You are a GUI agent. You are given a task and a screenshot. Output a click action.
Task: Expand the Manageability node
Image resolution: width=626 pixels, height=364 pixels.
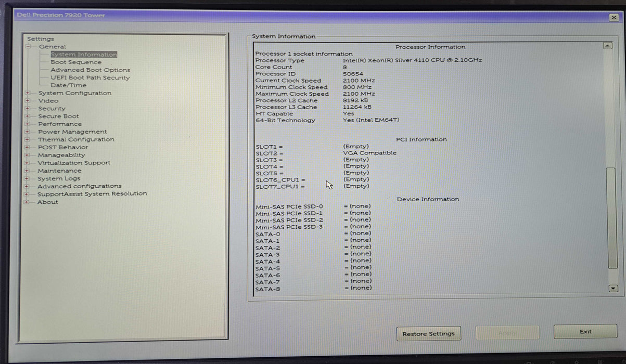point(27,155)
